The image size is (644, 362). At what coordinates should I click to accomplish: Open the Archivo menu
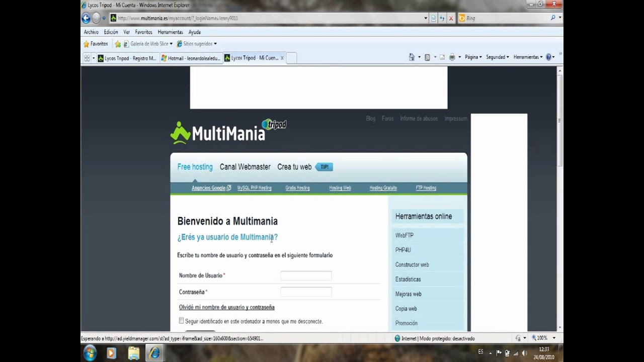[x=91, y=32]
